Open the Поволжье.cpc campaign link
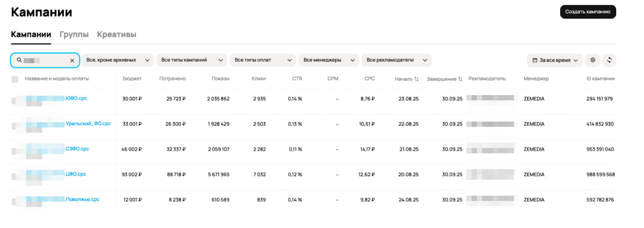 [83, 199]
